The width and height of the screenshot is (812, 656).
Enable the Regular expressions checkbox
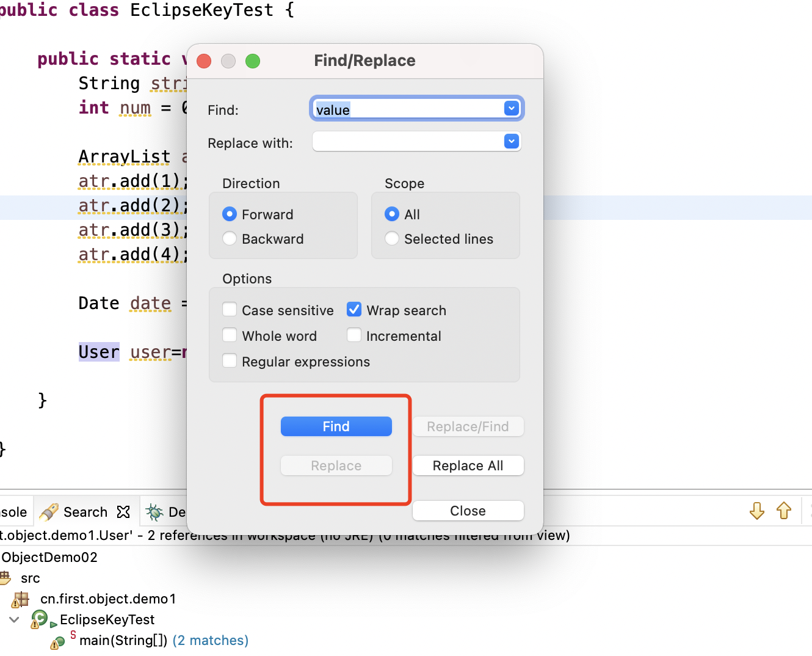[230, 361]
